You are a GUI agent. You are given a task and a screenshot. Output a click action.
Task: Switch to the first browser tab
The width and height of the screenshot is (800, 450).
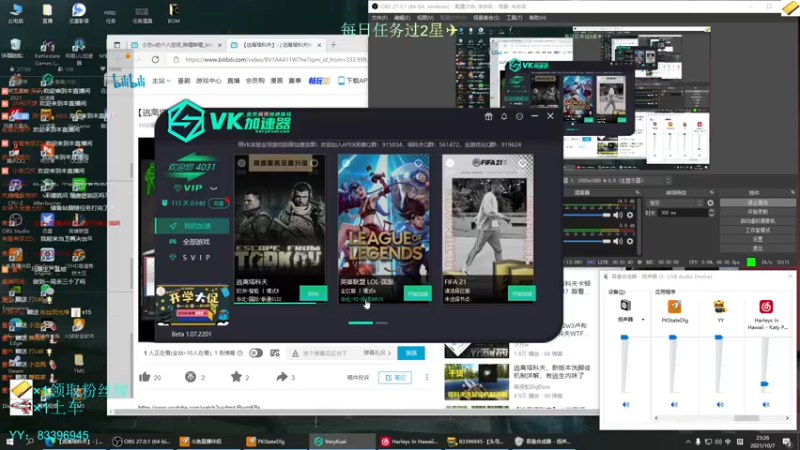[176, 45]
